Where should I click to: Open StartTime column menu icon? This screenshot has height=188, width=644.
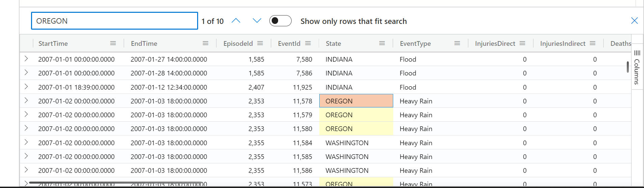[x=113, y=43]
